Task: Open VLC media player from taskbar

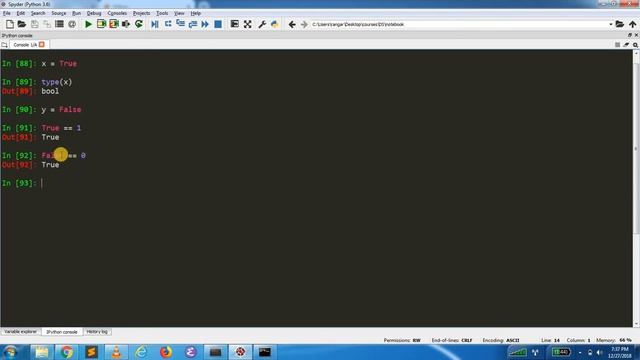Action: point(116,352)
